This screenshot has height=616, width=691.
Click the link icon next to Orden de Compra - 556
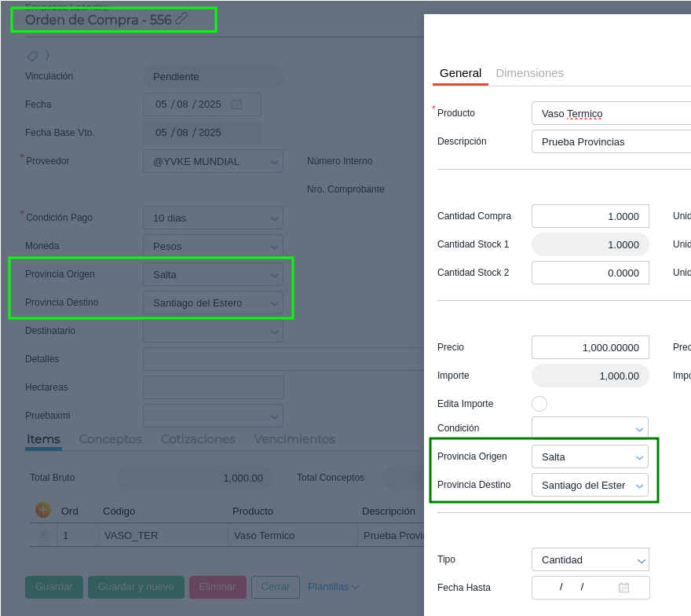[x=181, y=19]
